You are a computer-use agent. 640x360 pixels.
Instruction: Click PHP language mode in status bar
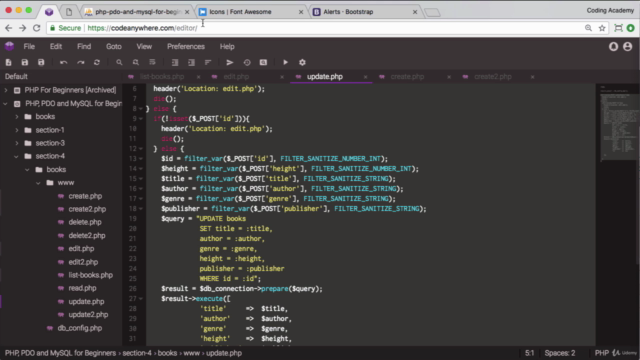pos(602,353)
